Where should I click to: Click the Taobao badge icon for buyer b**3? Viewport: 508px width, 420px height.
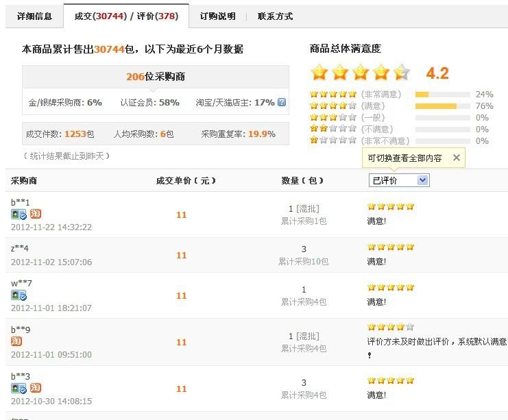click(35, 388)
